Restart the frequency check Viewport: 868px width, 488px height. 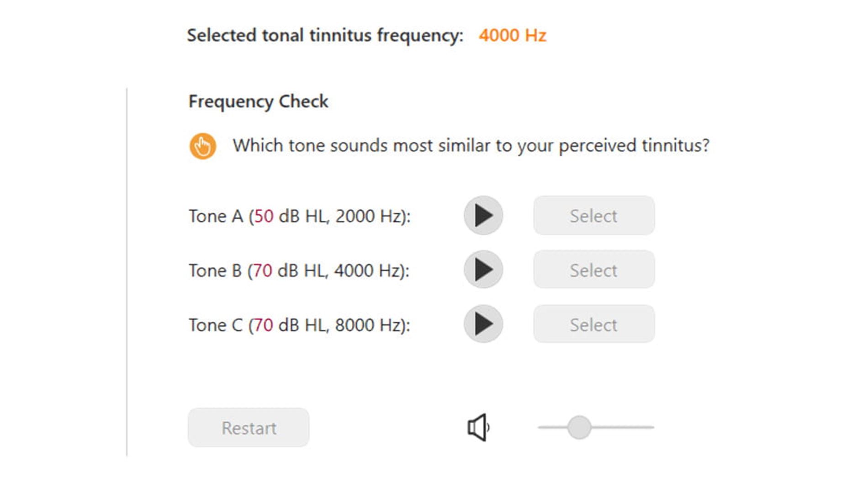[249, 427]
